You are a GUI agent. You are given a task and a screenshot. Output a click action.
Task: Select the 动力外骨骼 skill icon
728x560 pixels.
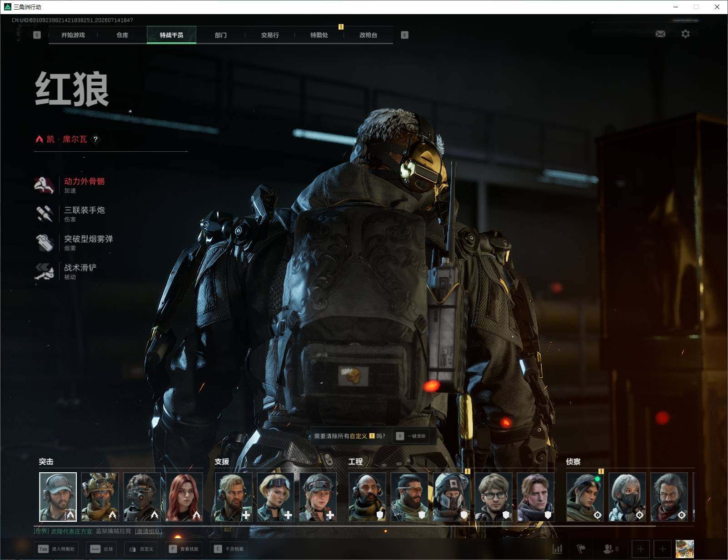[45, 185]
